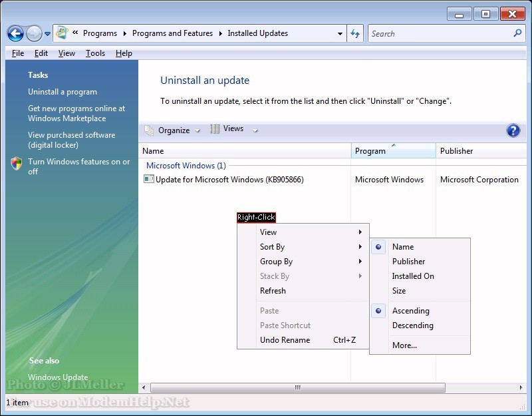The image size is (532, 416).
Task: Minimize the Installed Updates window
Action: pos(459,14)
